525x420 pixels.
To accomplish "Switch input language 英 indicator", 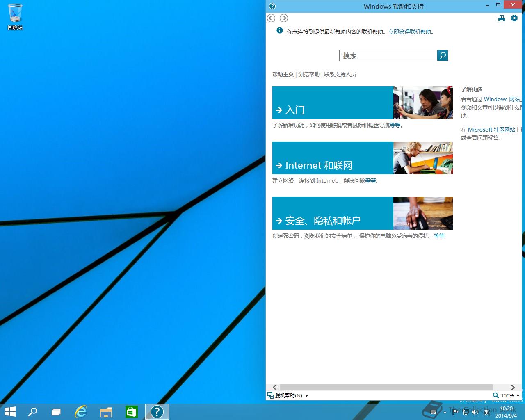I will coord(487,412).
